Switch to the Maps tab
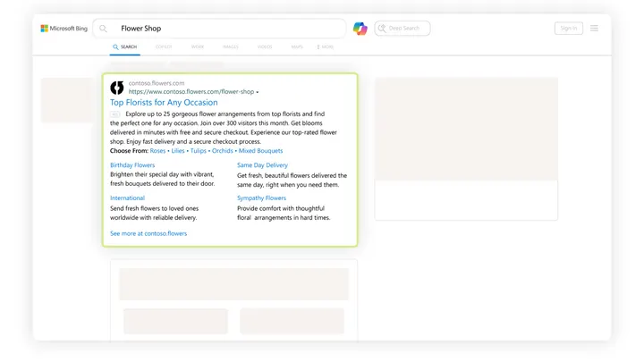The width and height of the screenshot is (644, 362). [x=297, y=46]
